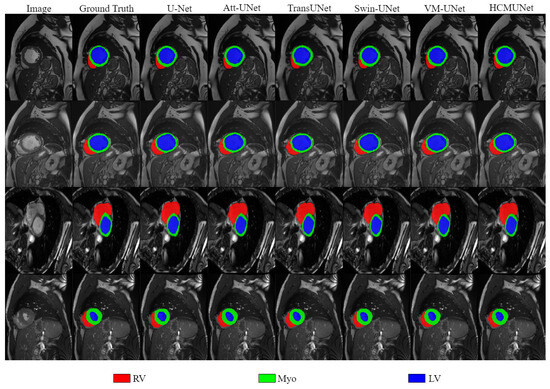Click the 'U-Net' column header
The width and height of the screenshot is (550, 389).
pyautogui.click(x=179, y=8)
